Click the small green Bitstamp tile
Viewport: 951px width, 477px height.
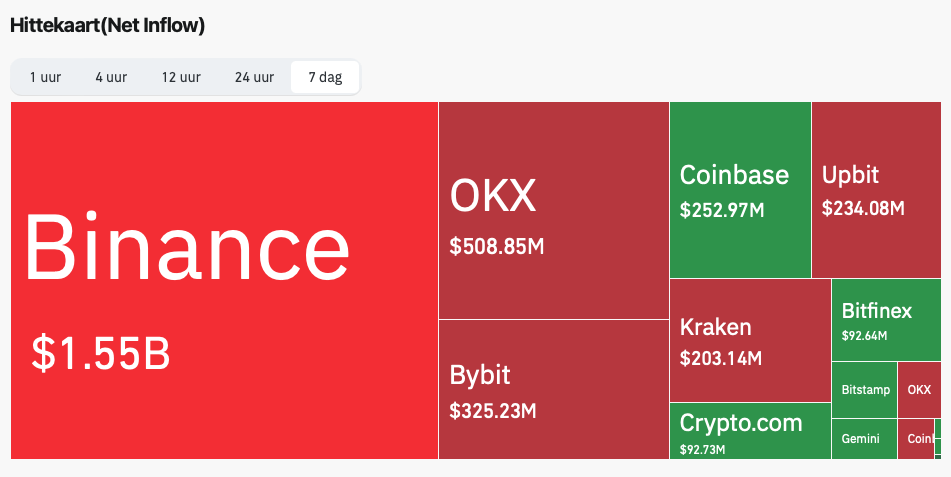pyautogui.click(x=864, y=389)
